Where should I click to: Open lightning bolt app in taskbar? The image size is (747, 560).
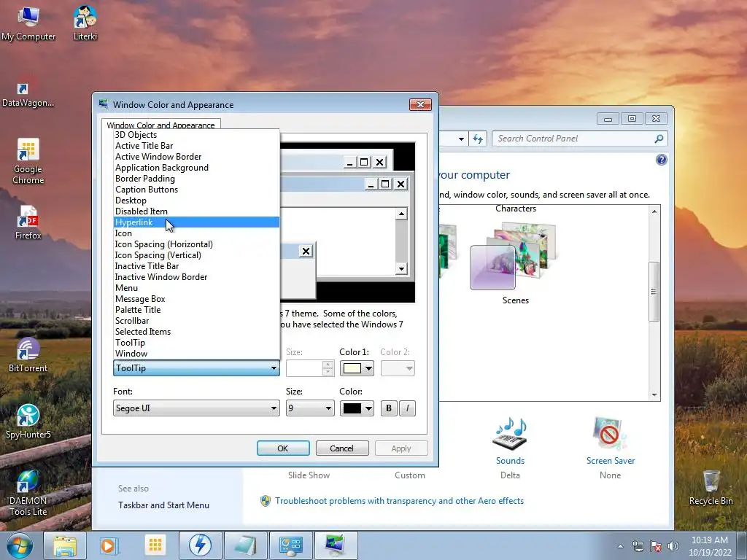coord(200,545)
